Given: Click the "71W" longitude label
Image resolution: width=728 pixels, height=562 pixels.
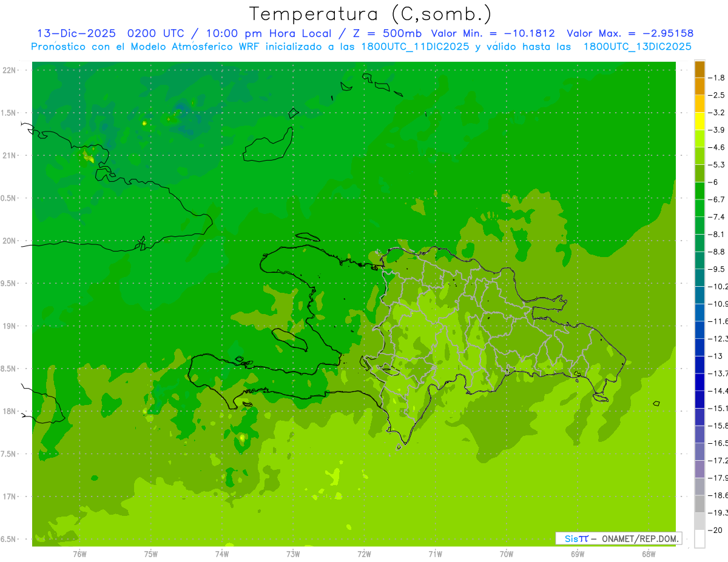Looking at the screenshot, I should tap(435, 554).
